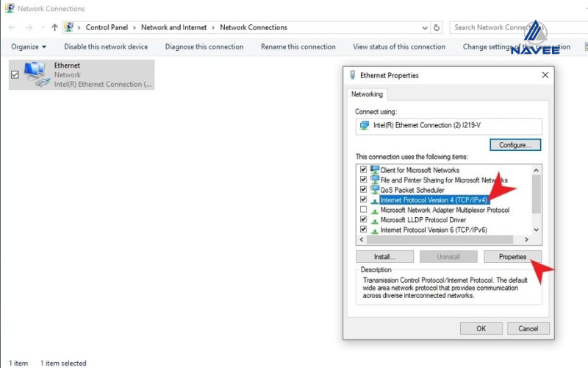Expand chevron after Control Panel breadcrumb
The height and width of the screenshot is (368, 588).
[x=135, y=27]
